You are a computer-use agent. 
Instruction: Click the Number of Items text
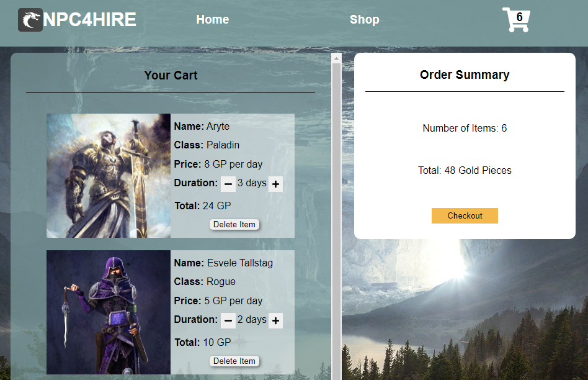click(x=465, y=128)
